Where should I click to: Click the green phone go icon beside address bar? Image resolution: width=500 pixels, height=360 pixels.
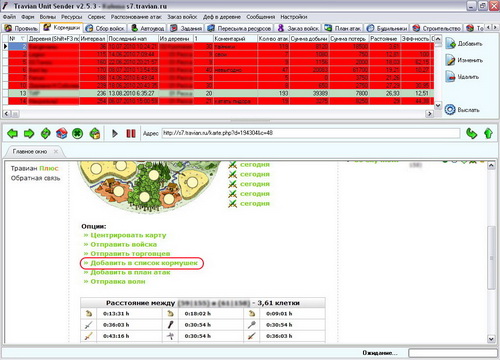click(x=472, y=134)
